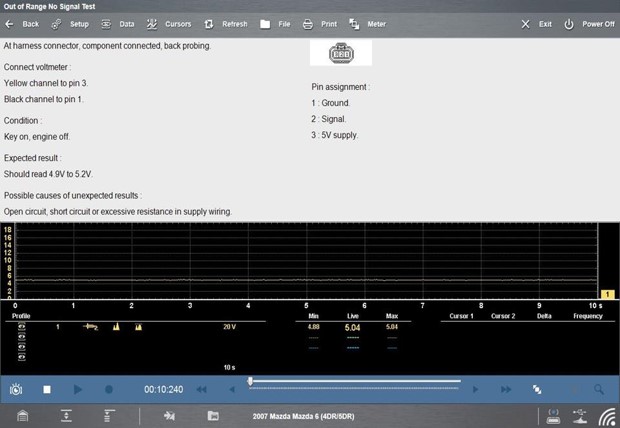Switch to the Meter view
The image size is (620, 428).
367,23
